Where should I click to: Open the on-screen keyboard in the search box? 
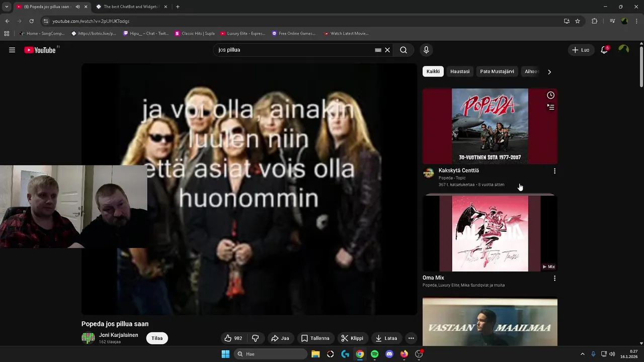click(x=378, y=50)
